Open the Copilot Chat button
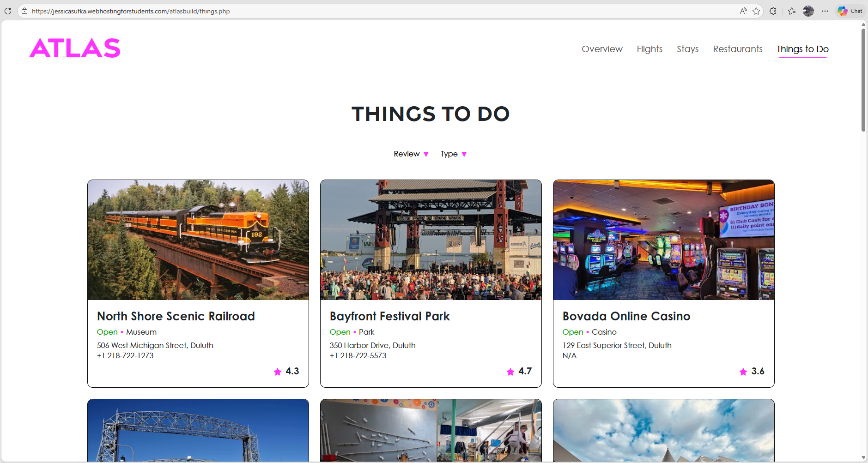The height and width of the screenshot is (463, 868). (x=850, y=11)
